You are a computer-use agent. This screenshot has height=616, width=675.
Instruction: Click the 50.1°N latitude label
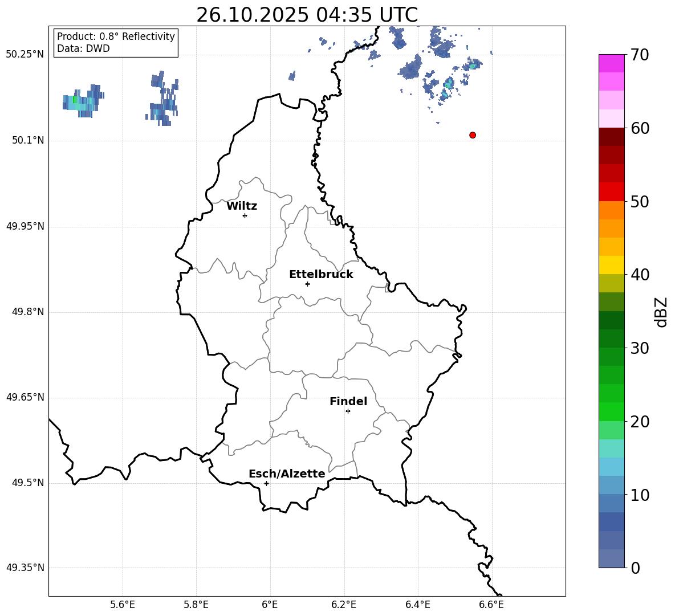click(28, 140)
